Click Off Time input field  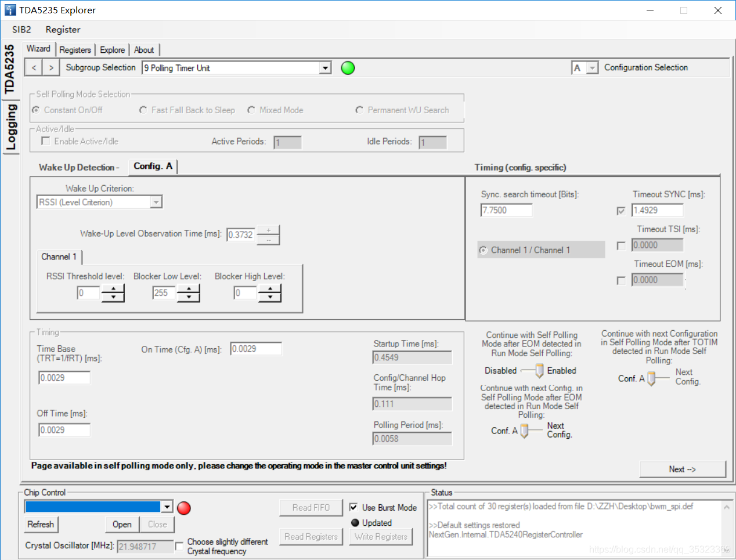pos(64,430)
